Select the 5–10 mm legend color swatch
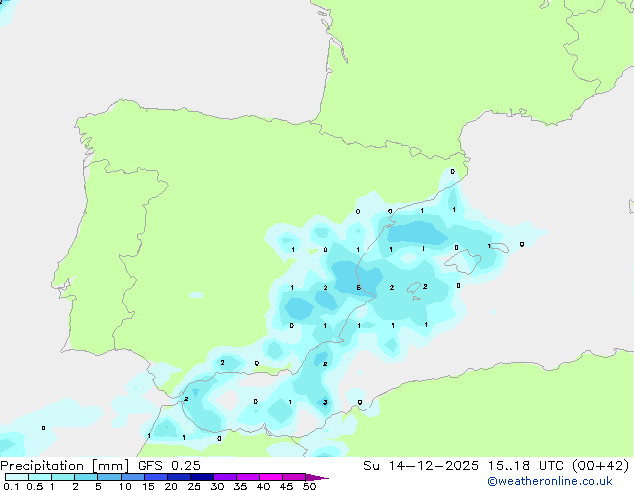 pyautogui.click(x=110, y=477)
